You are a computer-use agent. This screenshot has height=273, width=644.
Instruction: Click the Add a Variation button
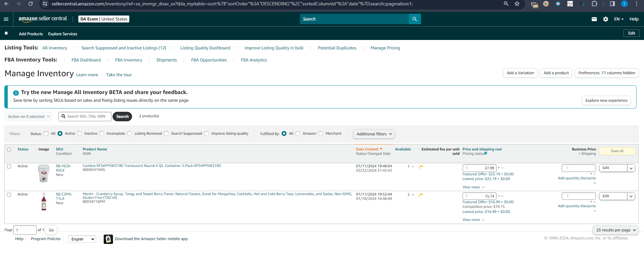click(520, 73)
